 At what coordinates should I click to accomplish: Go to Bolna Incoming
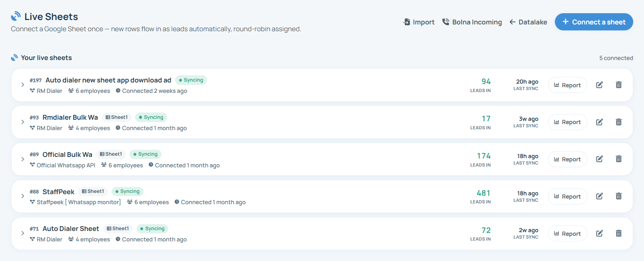[472, 22]
